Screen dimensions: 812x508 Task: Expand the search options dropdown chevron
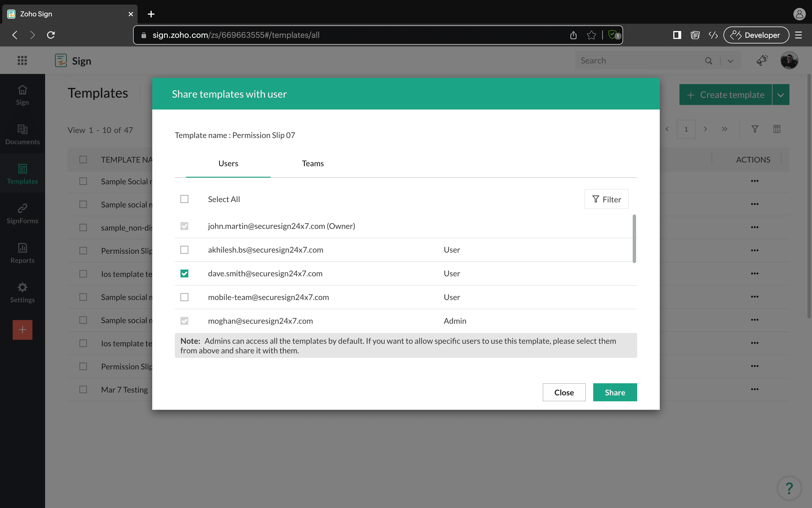731,61
